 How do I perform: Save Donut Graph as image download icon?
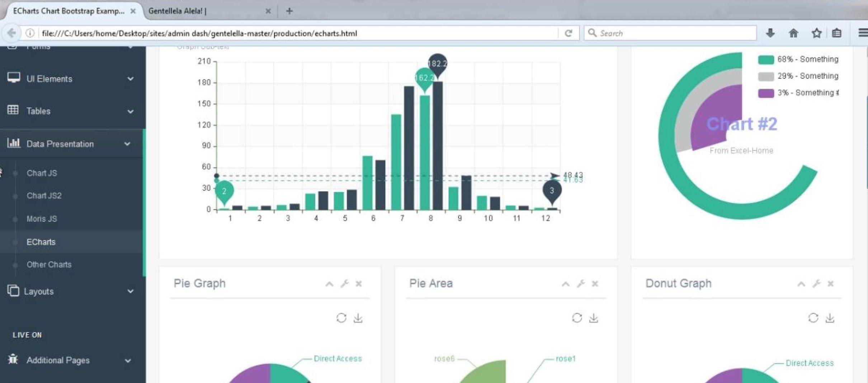coord(830,318)
